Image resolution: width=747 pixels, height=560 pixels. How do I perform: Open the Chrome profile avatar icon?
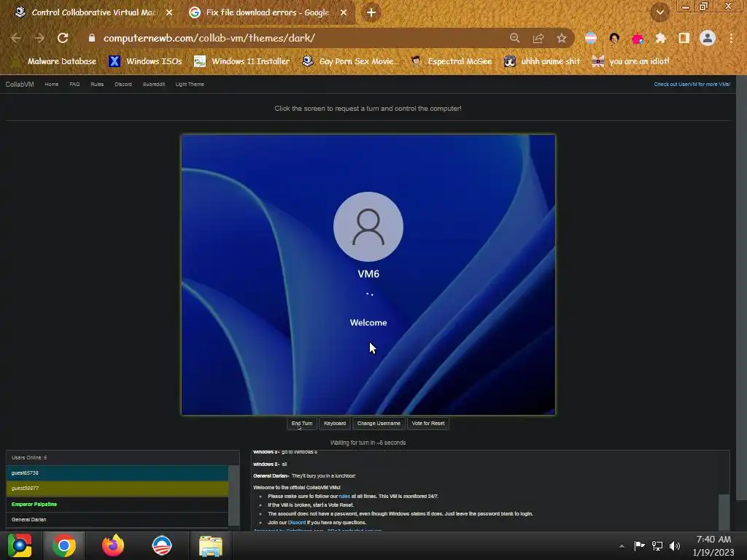point(708,38)
